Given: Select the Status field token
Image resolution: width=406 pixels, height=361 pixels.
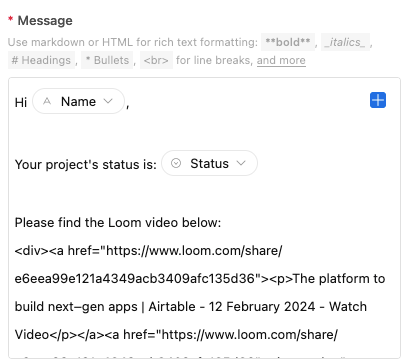Looking at the screenshot, I should pyautogui.click(x=209, y=163).
